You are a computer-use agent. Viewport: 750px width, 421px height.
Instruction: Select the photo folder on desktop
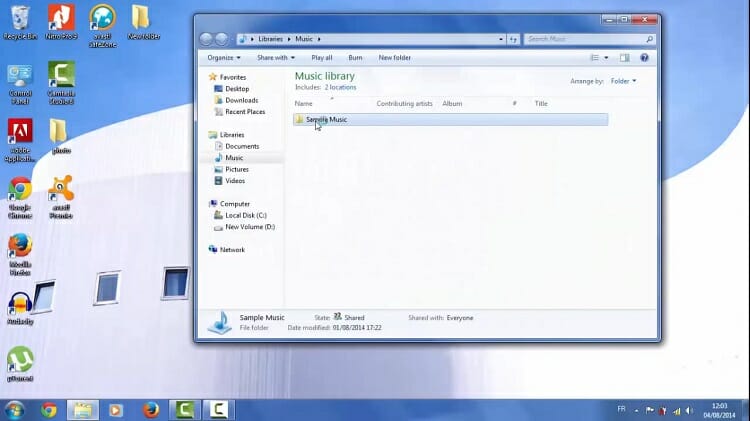[x=61, y=136]
